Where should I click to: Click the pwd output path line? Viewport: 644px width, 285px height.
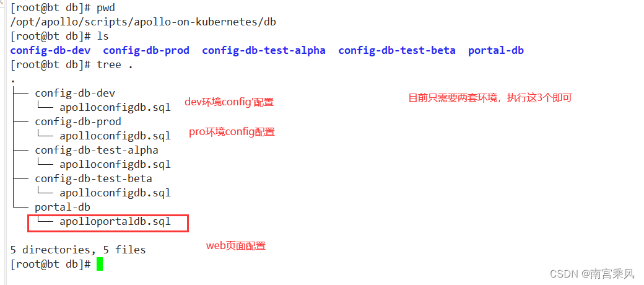(x=143, y=22)
